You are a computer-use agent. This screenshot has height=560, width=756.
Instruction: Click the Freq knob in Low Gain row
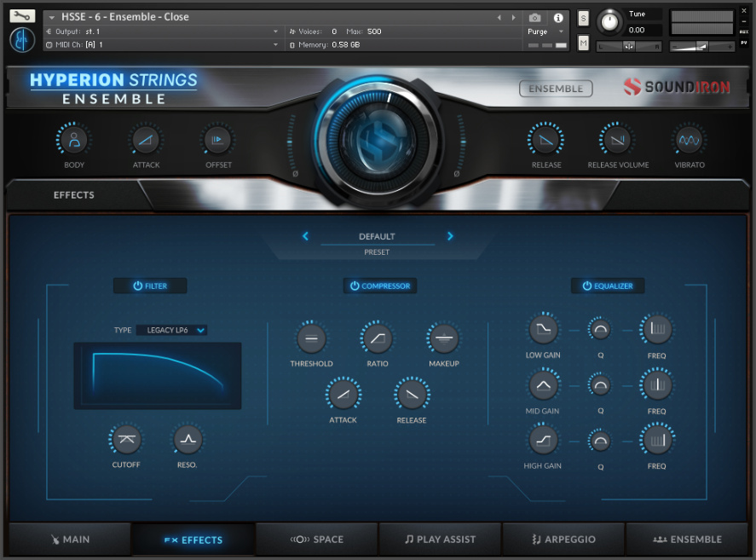pos(657,330)
